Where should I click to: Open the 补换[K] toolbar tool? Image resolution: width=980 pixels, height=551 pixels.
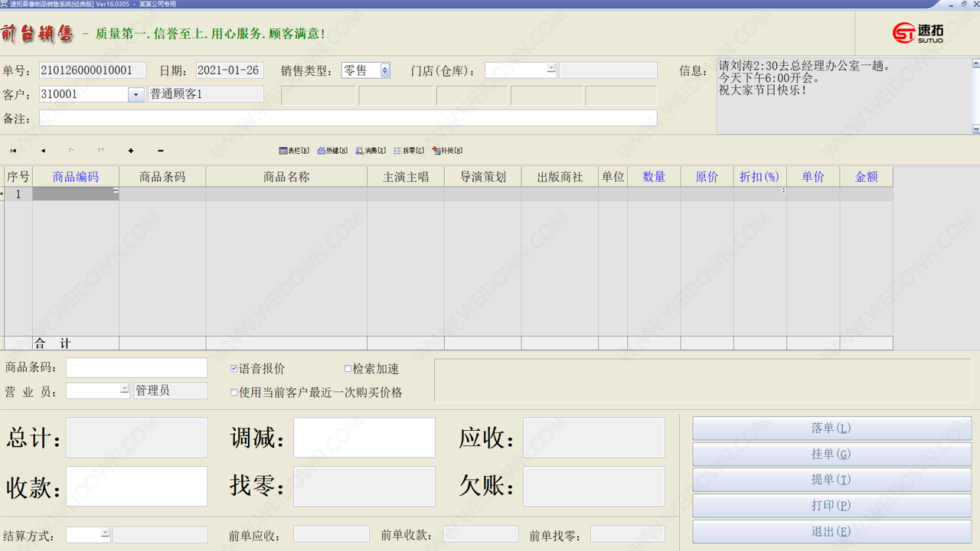coord(447,151)
